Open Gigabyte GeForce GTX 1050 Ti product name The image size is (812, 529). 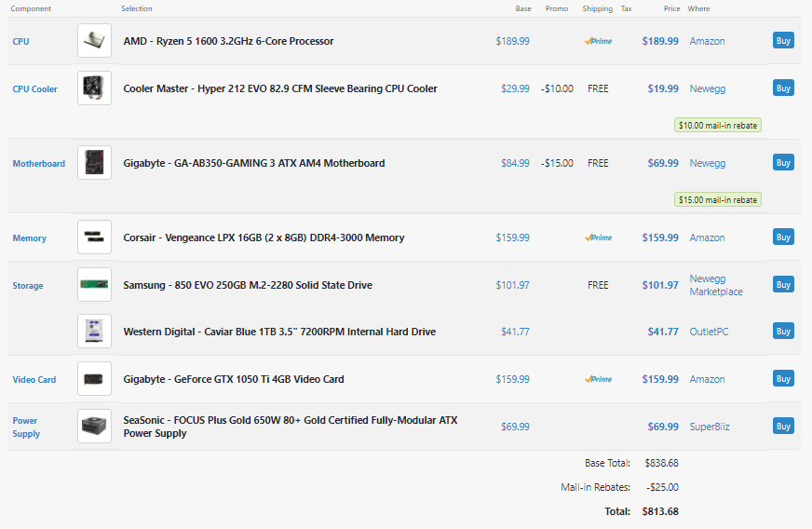(234, 380)
